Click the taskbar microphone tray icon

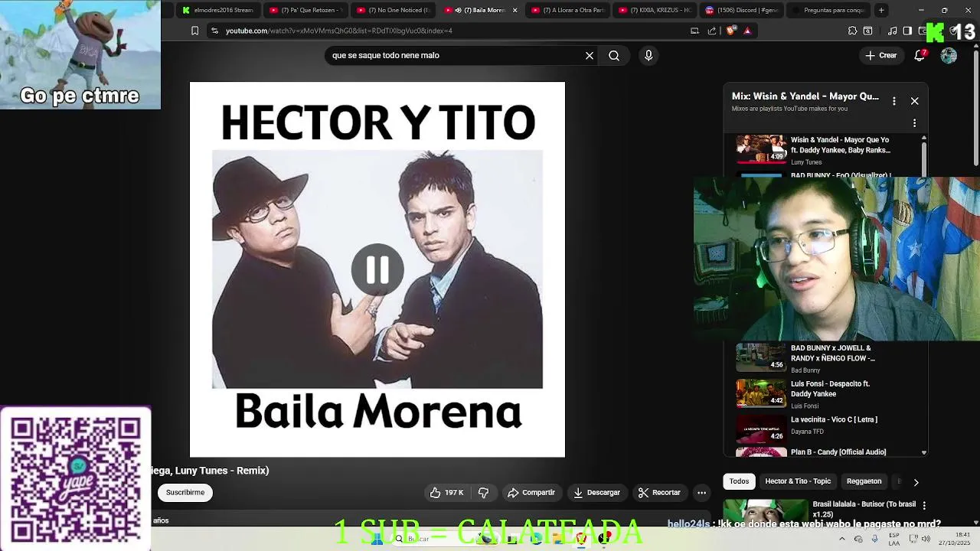click(x=875, y=539)
